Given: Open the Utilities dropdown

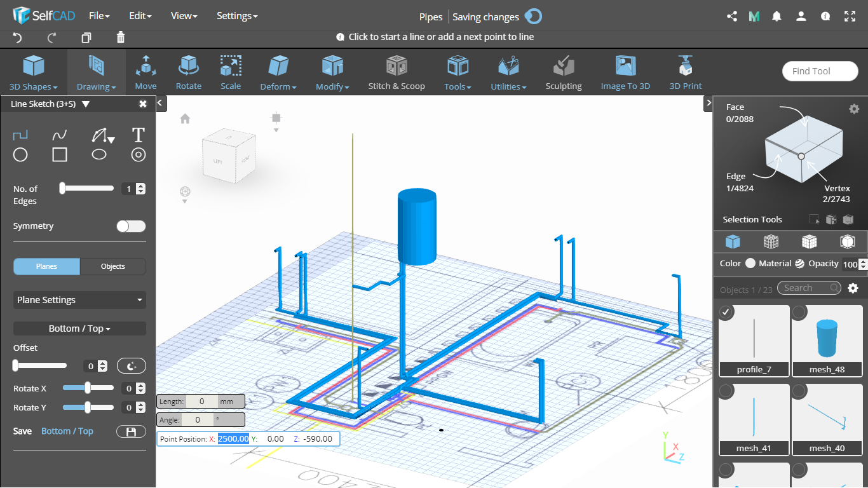Looking at the screenshot, I should [508, 72].
